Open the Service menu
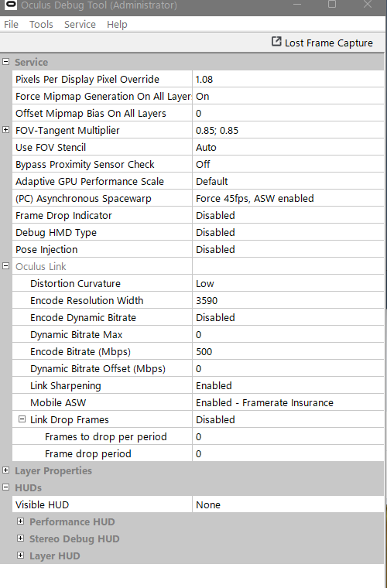Image resolution: width=387 pixels, height=588 pixels. tap(80, 25)
